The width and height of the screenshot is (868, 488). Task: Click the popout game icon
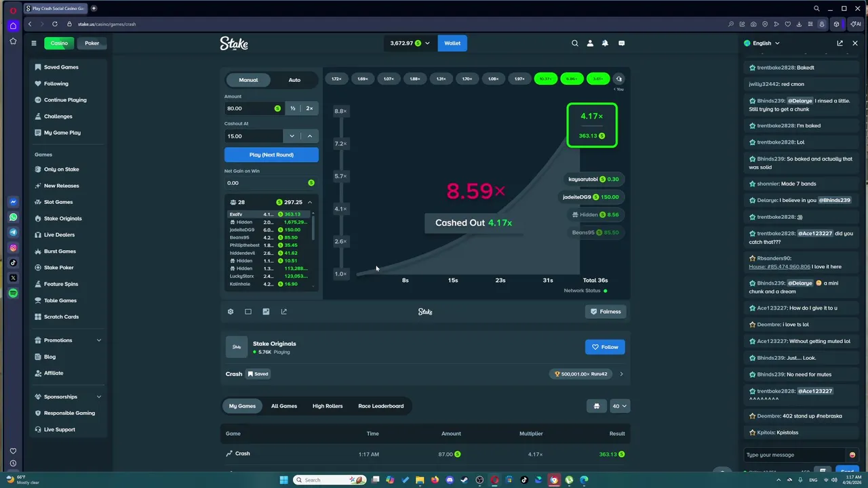point(283,312)
